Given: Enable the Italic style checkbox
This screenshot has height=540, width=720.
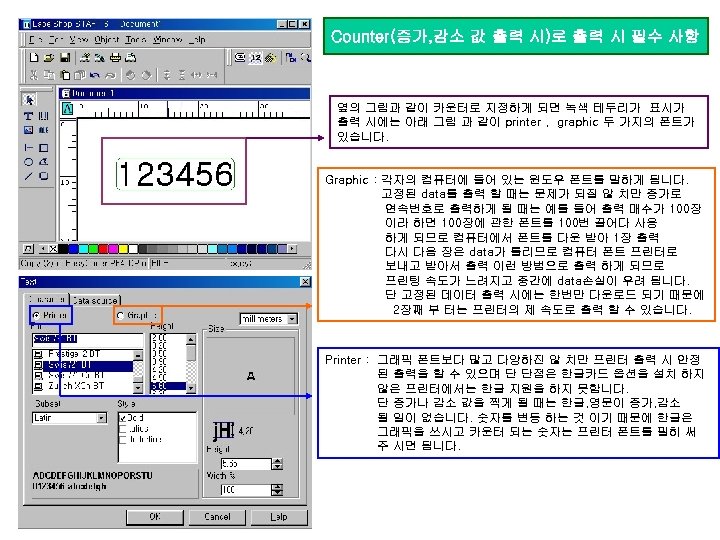Looking at the screenshot, I should pyautogui.click(x=122, y=429).
